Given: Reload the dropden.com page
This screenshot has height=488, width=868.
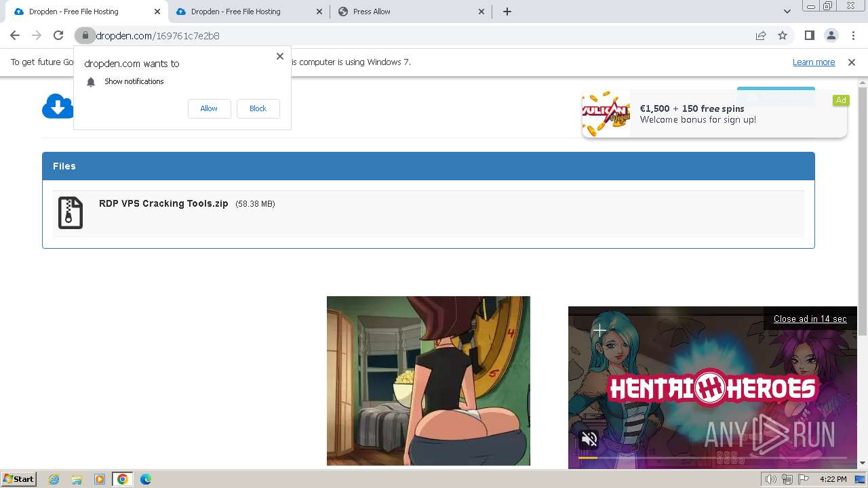Looking at the screenshot, I should click(58, 35).
